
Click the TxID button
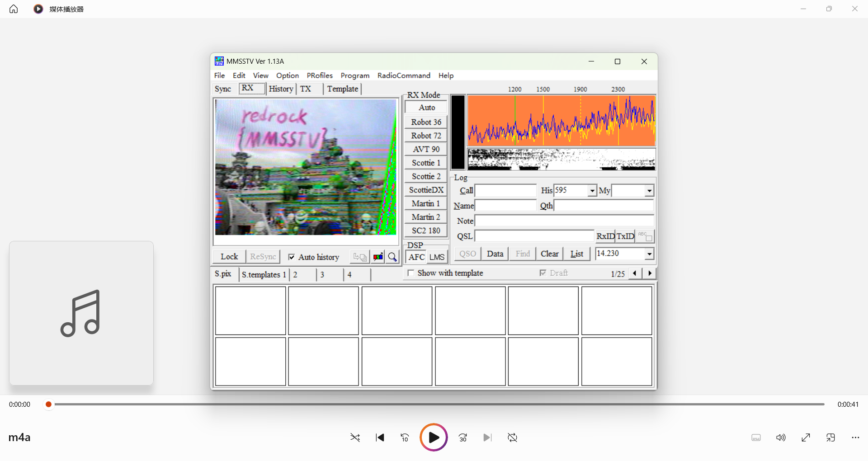626,236
